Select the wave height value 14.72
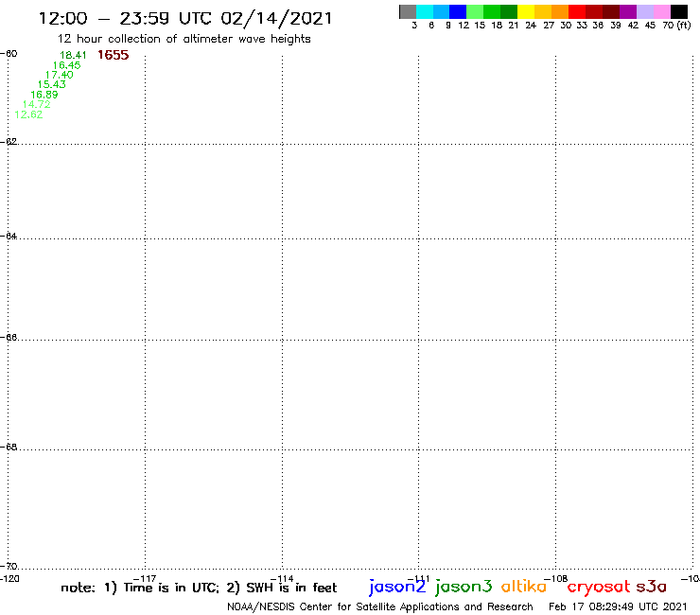 [36, 104]
